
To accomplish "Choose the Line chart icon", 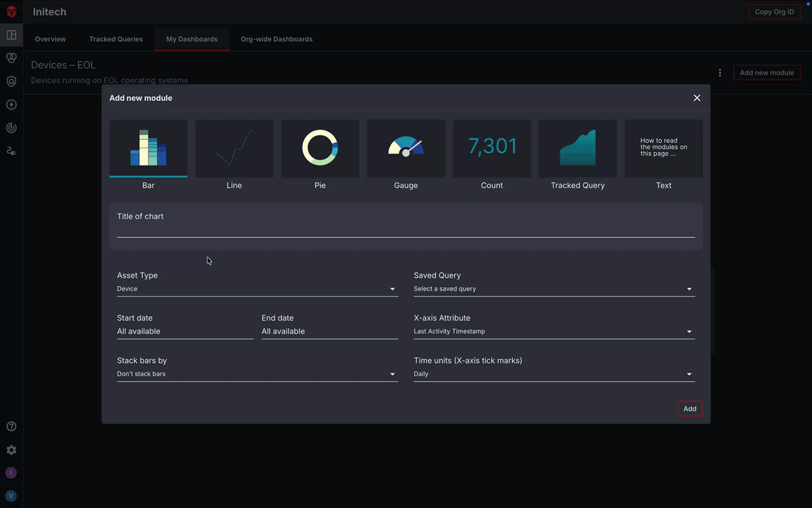I will [x=234, y=148].
